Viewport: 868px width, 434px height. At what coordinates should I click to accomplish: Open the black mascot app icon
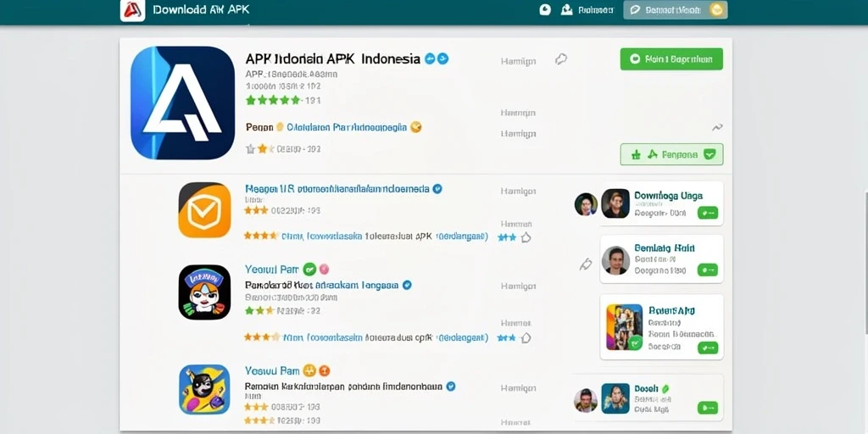[x=204, y=292]
